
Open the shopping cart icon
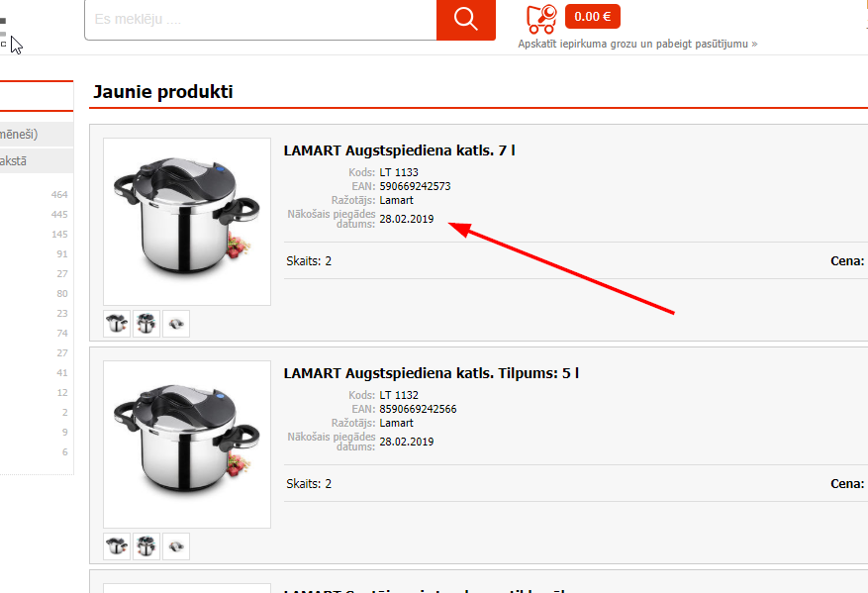[x=541, y=19]
